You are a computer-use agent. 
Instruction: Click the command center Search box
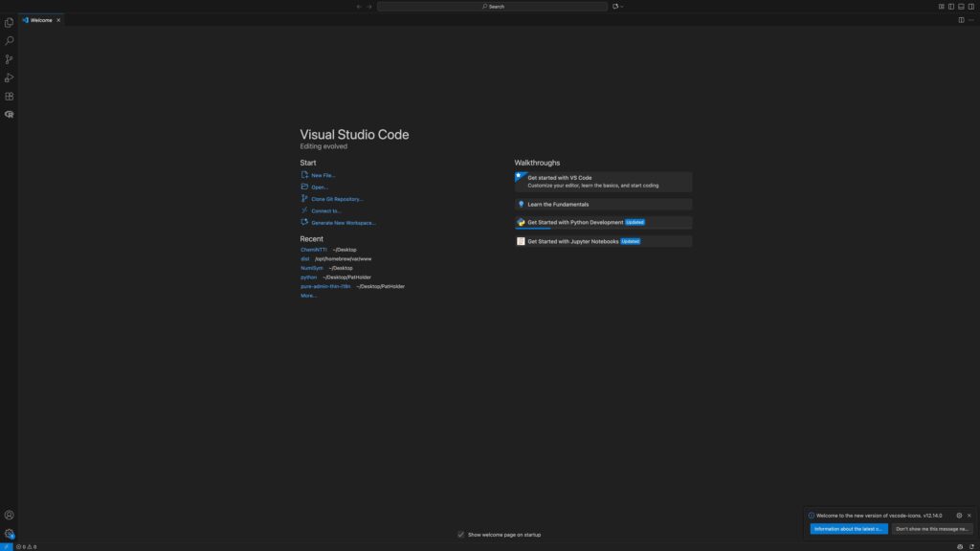[492, 6]
